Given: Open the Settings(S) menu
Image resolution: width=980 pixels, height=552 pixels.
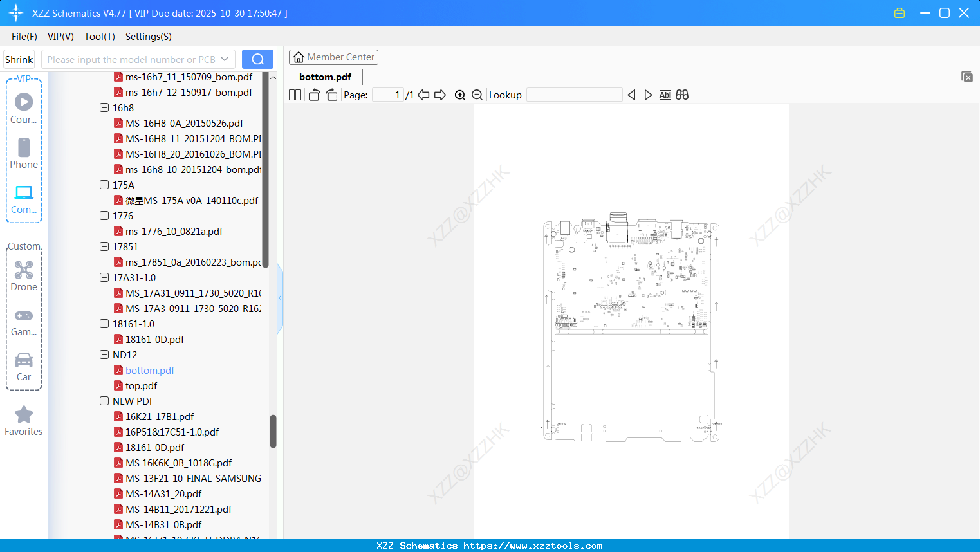Looking at the screenshot, I should click(149, 37).
